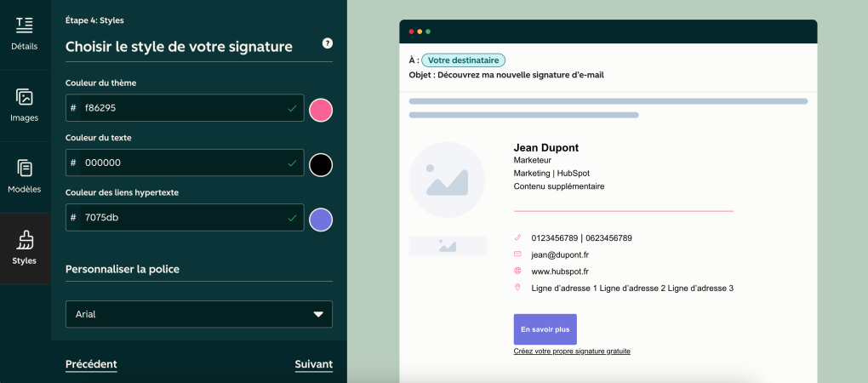Click the Personnaliser la police heading
This screenshot has width=868, height=383.
(123, 270)
